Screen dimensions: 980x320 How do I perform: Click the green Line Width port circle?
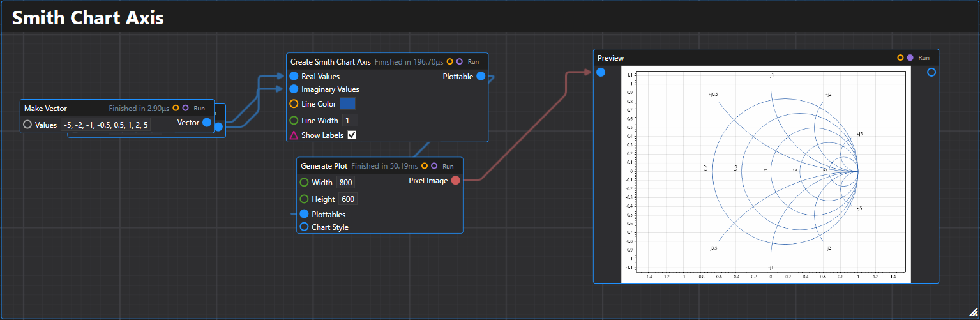[x=294, y=120]
